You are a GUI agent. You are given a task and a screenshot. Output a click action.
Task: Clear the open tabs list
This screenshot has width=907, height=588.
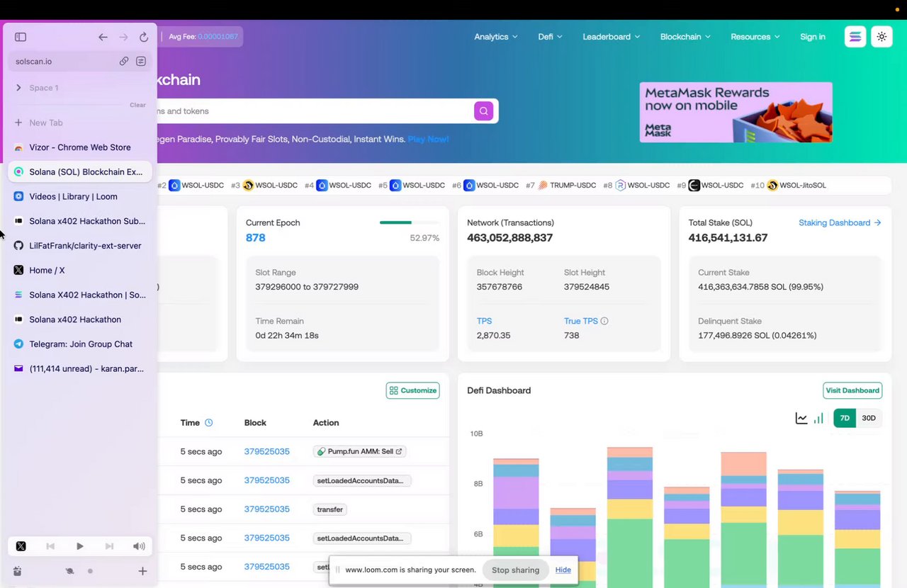pyautogui.click(x=137, y=105)
